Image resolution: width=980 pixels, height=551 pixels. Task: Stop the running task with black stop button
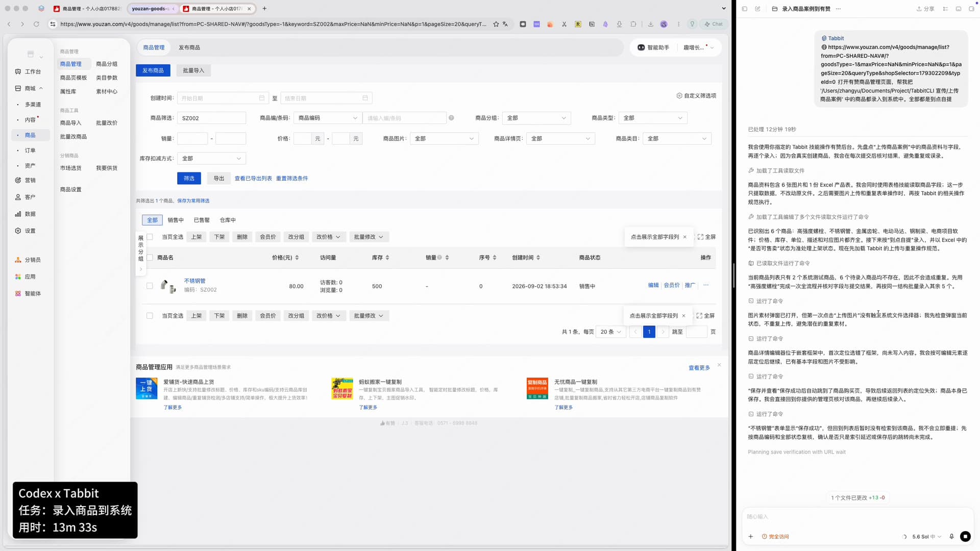(965, 536)
